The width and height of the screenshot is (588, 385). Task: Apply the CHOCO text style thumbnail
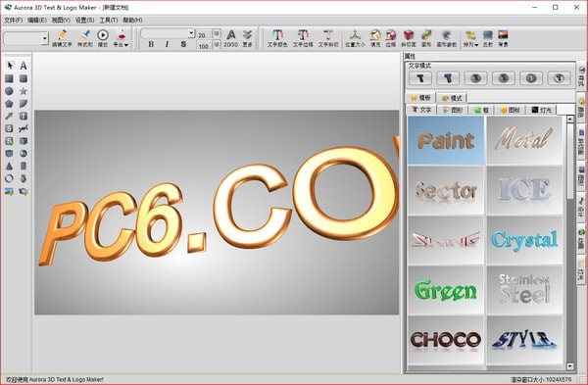446,340
